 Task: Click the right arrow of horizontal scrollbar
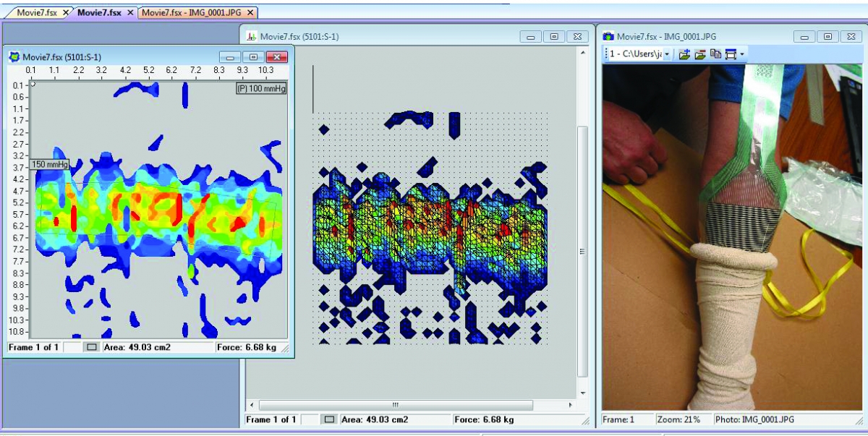point(571,405)
